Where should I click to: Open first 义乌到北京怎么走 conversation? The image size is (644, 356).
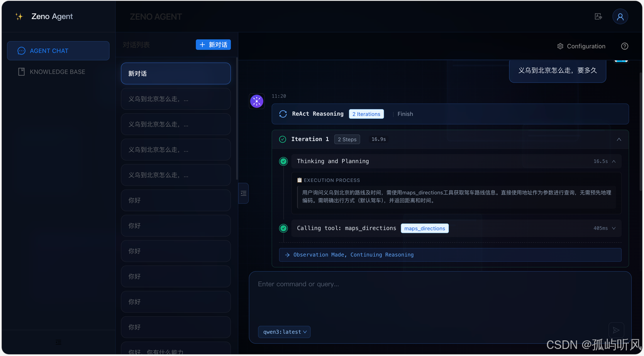click(176, 99)
